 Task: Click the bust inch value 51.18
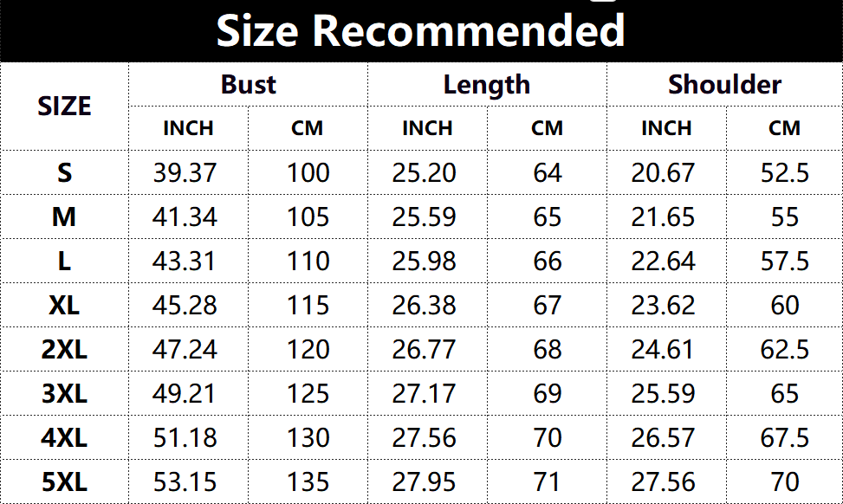click(x=185, y=437)
